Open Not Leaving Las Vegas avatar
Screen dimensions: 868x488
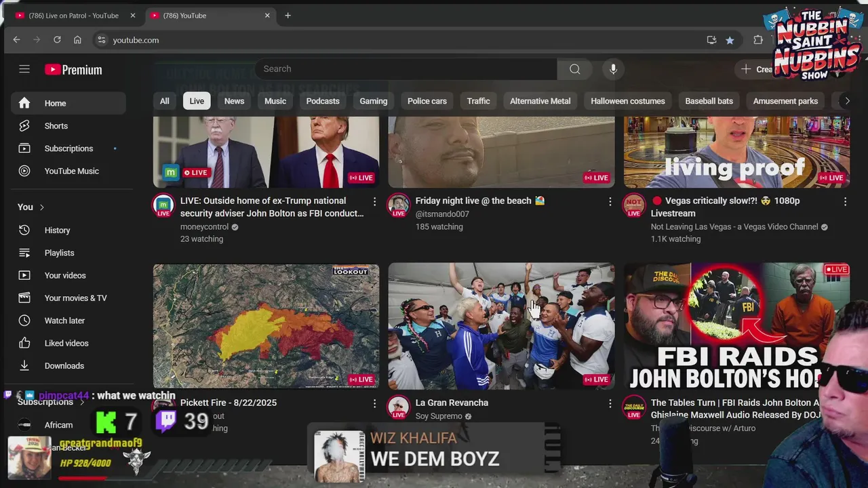tap(634, 205)
